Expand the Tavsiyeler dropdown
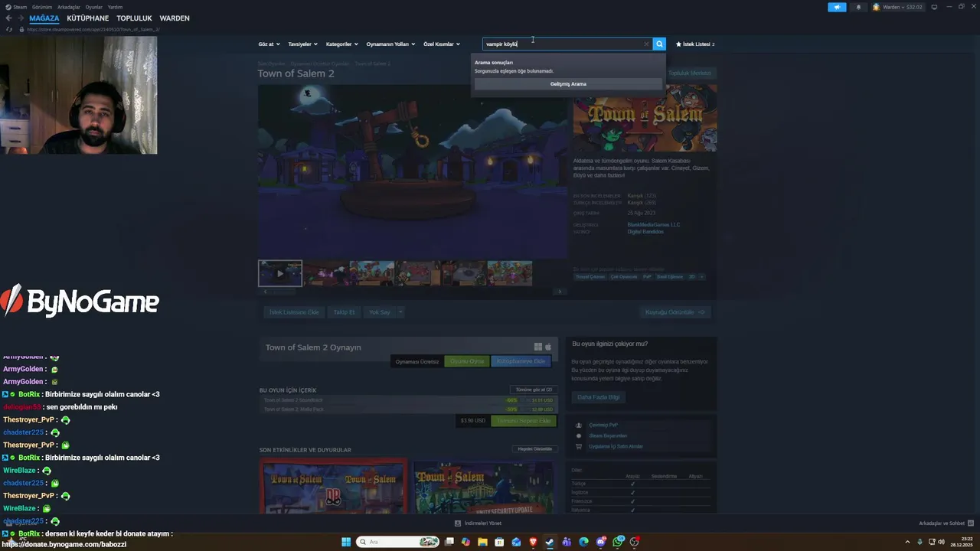 tap(302, 44)
